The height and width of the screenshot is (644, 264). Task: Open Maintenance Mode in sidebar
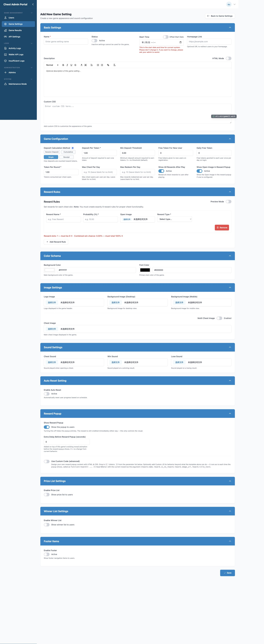click(18, 84)
